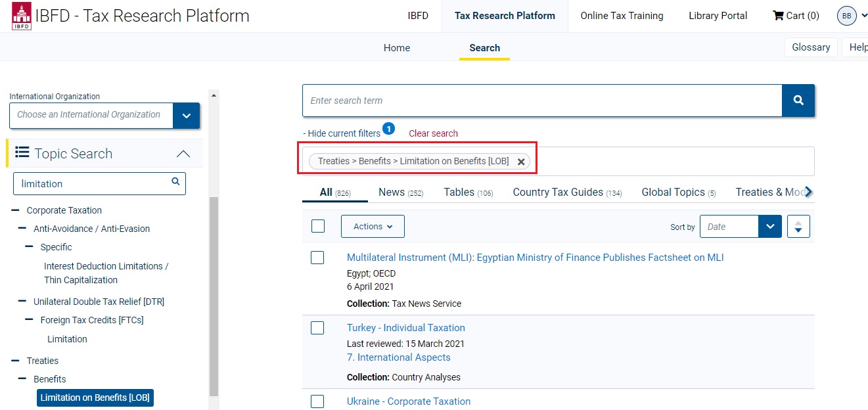Check the Multilateral Instrument result checkbox
The width and height of the screenshot is (868, 410).
[x=317, y=258]
